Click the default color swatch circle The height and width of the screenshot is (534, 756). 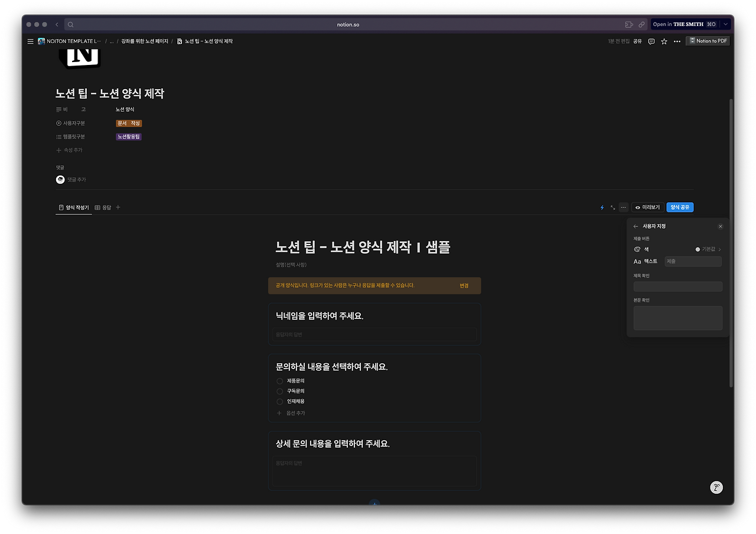[698, 249]
